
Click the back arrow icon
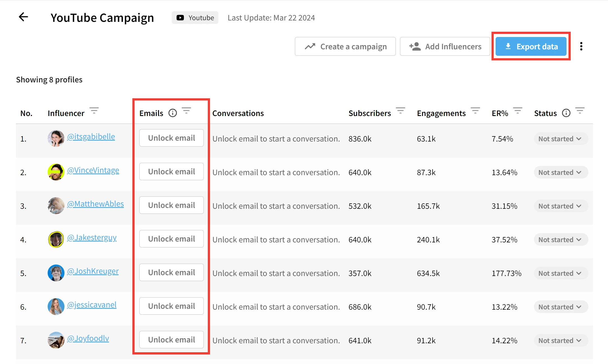point(24,17)
